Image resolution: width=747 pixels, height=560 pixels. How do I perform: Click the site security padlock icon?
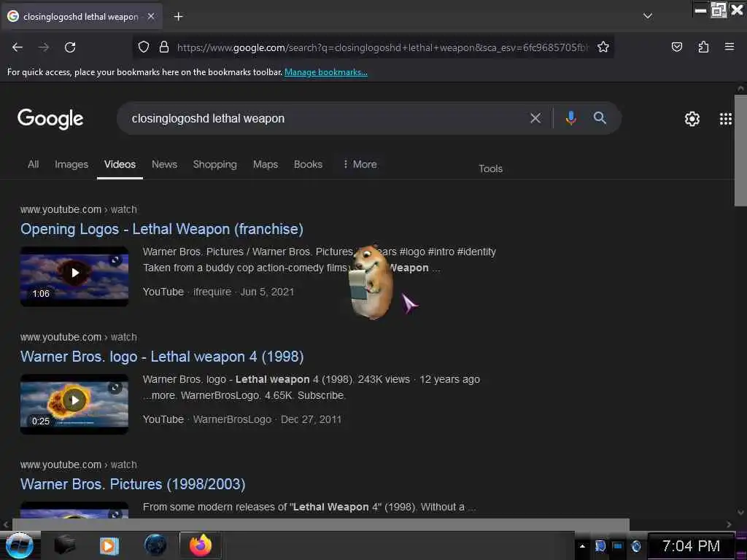[164, 47]
